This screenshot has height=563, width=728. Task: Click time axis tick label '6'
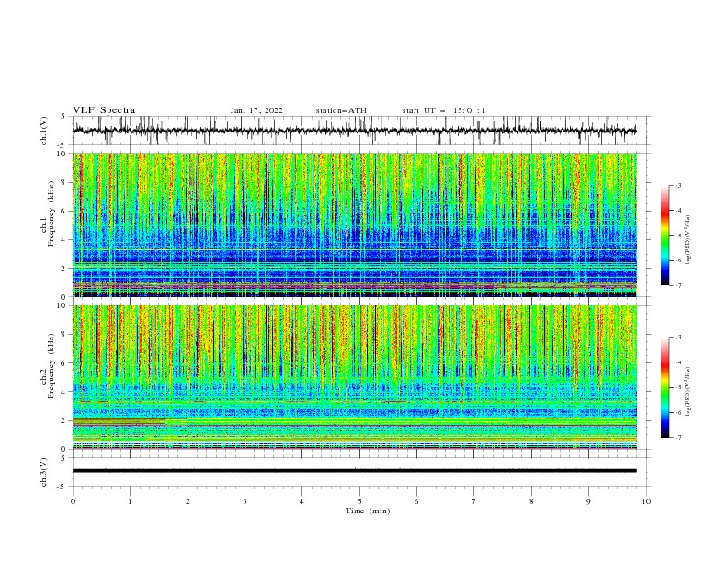click(417, 501)
